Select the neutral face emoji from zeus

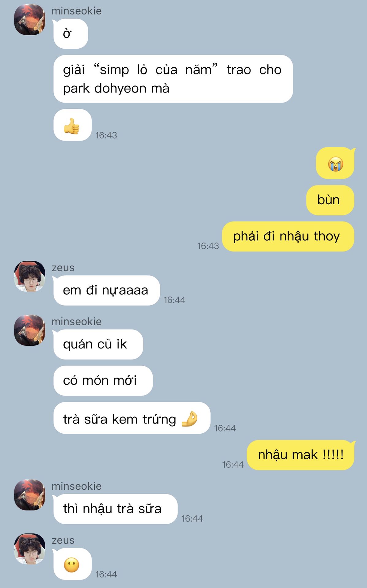point(72,564)
